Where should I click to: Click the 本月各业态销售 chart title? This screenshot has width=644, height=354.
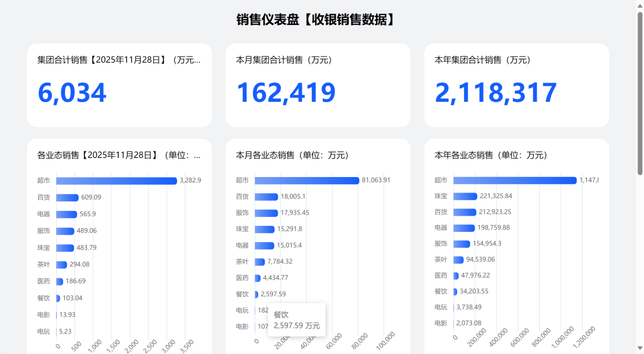click(292, 155)
